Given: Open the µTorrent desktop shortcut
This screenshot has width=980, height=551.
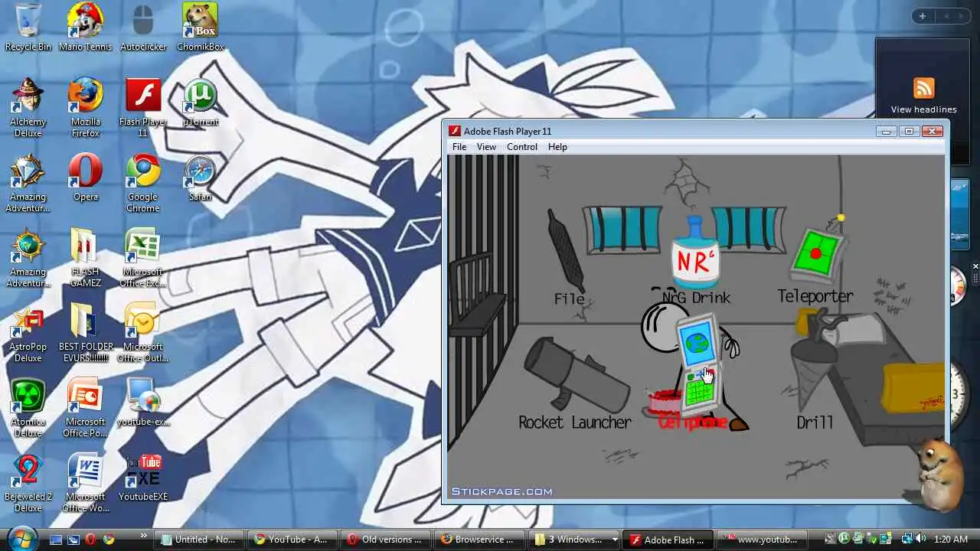Looking at the screenshot, I should pyautogui.click(x=201, y=102).
